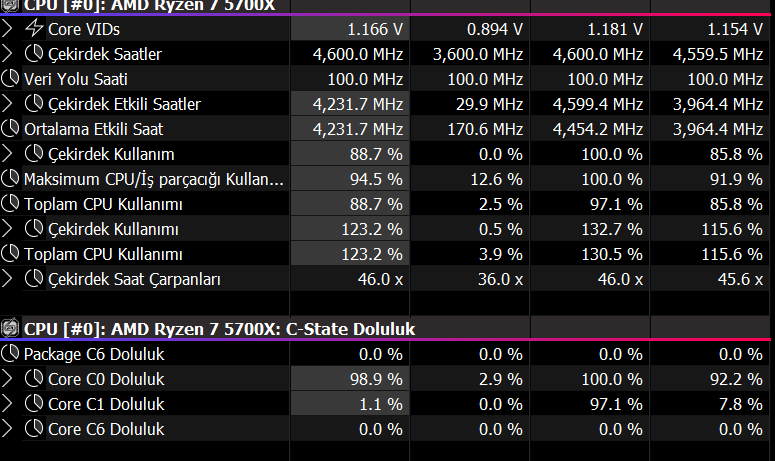Select the 'Ortalama Etkili Saat' label
Viewport: 775px width, 461px height.
[93, 129]
